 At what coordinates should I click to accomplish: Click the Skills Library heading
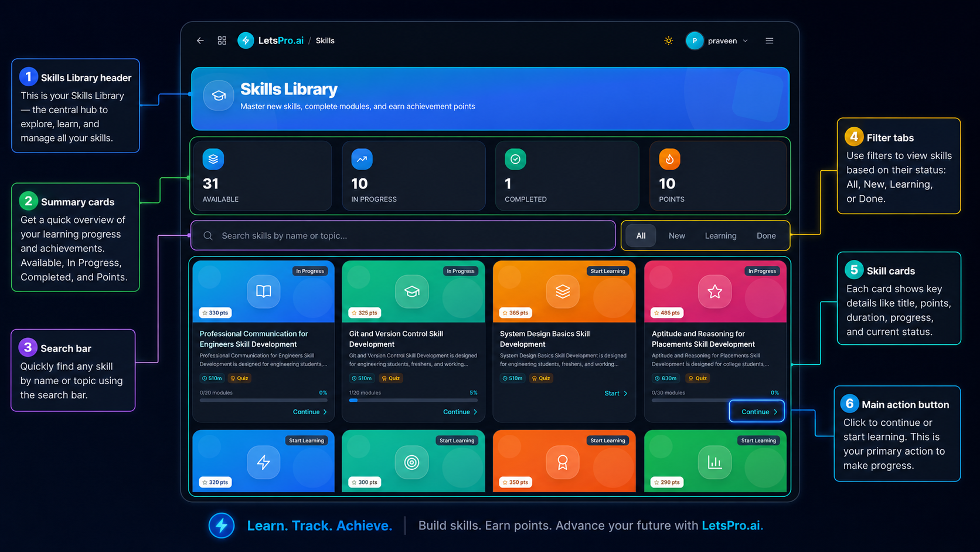tap(289, 89)
